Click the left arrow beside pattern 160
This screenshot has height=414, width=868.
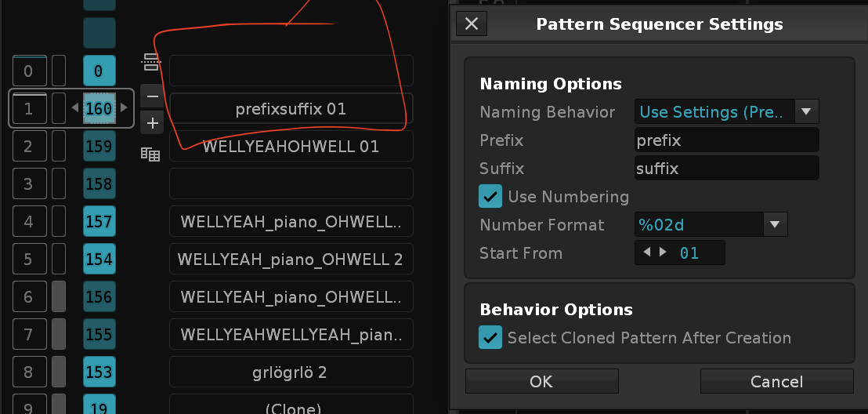tap(75, 108)
